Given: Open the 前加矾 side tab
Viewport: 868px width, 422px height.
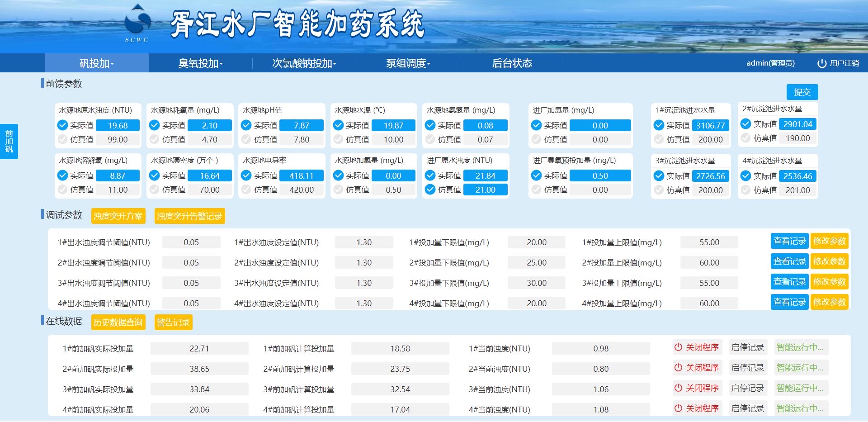Looking at the screenshot, I should [x=9, y=141].
